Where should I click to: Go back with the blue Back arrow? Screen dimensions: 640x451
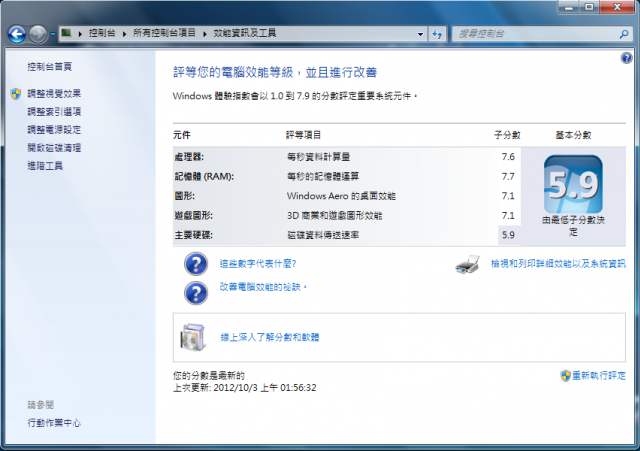(x=17, y=34)
